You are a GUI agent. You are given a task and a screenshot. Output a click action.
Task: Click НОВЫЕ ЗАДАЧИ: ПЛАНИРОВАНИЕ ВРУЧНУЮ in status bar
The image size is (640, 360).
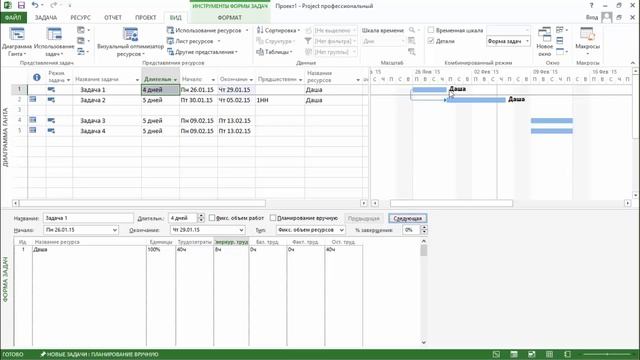99,354
